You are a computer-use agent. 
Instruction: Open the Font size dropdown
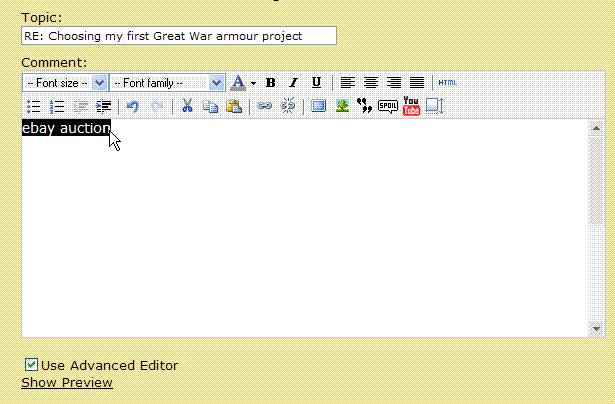100,83
